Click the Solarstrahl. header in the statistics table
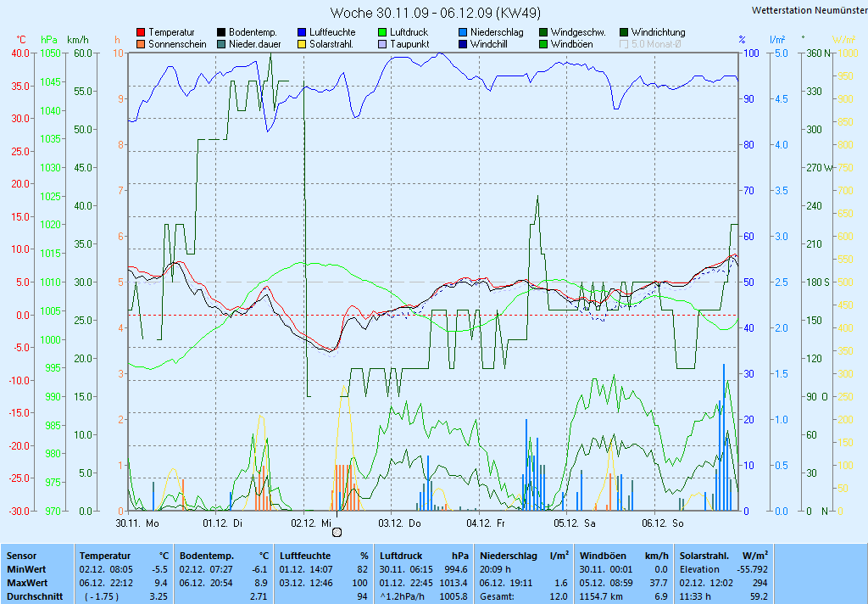This screenshot has width=868, height=604. [x=705, y=555]
